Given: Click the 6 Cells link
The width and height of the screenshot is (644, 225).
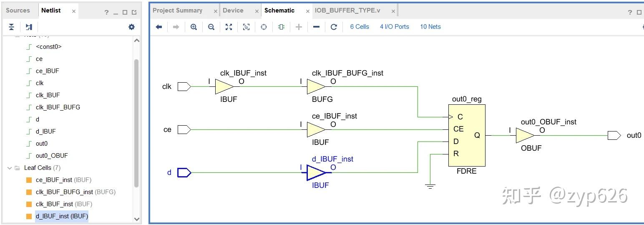Looking at the screenshot, I should tap(360, 27).
